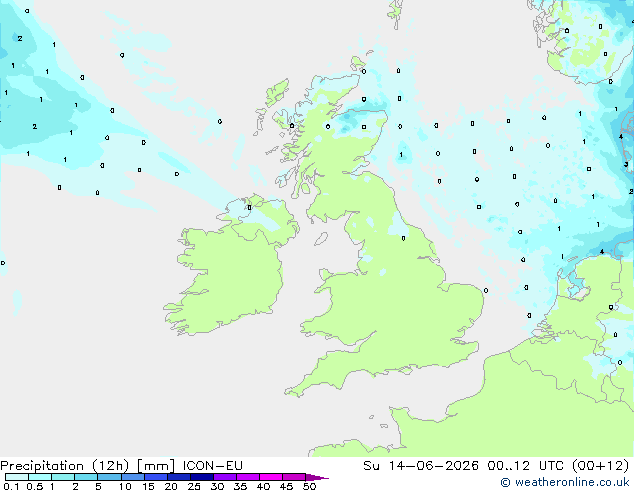Click the legend label '45'

286,486
